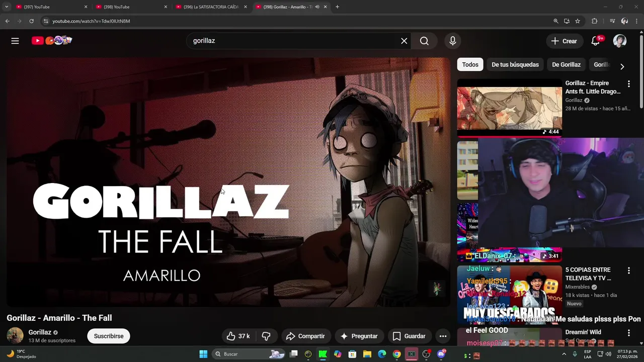Switch to La SATISFACTORIA CAÍDA tab
This screenshot has height=362, width=644.
[x=211, y=7]
